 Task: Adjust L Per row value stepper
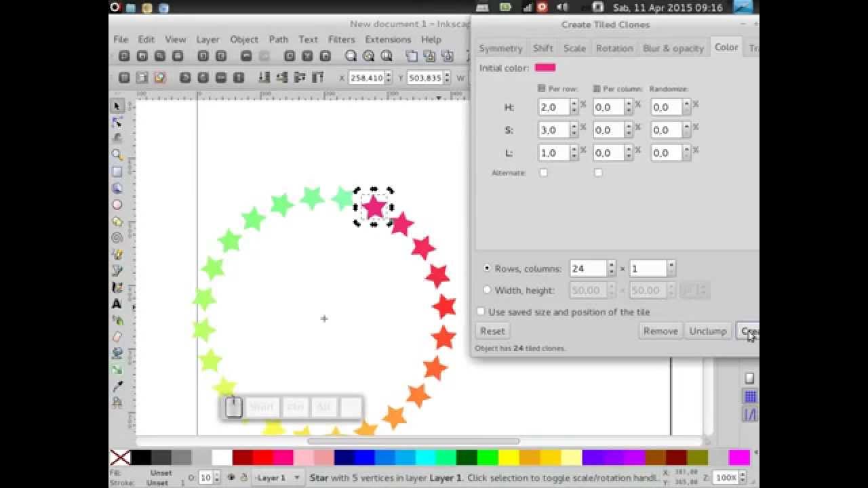click(x=574, y=153)
